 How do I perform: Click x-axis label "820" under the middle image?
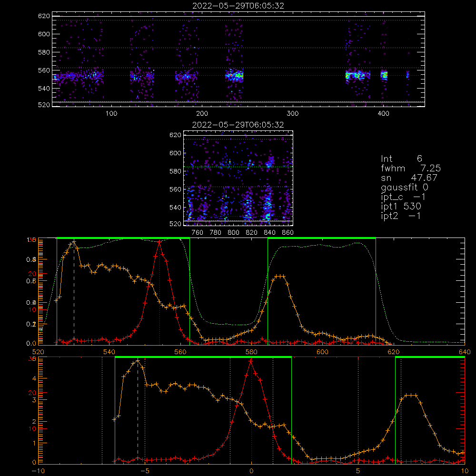pos(252,233)
